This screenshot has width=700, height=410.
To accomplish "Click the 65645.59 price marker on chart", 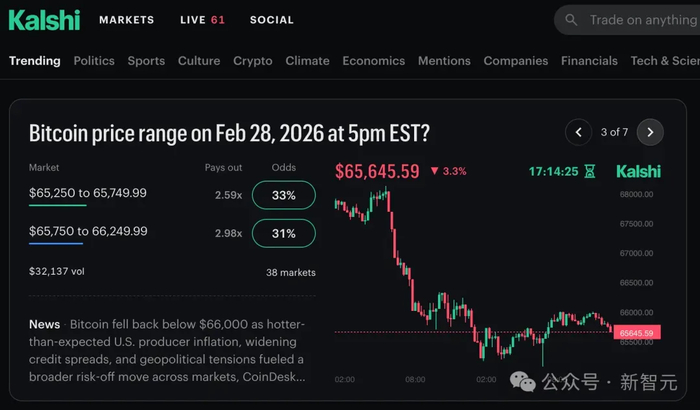I will [636, 333].
